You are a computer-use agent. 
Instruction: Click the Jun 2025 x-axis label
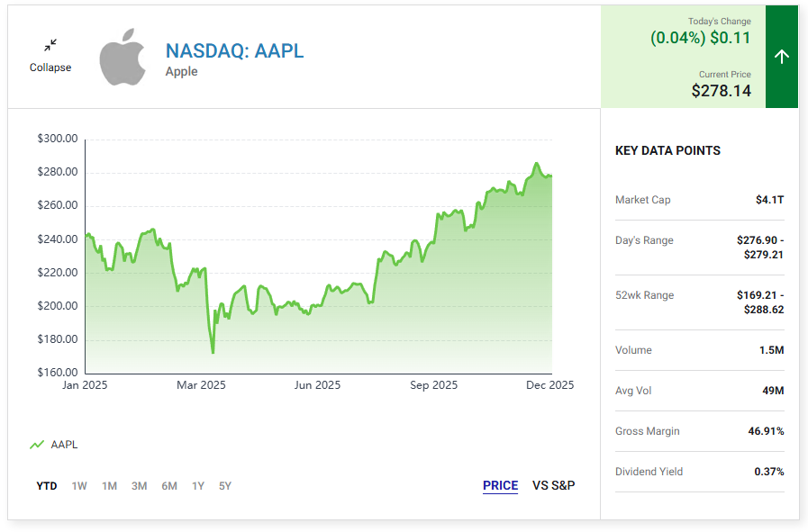coord(317,384)
